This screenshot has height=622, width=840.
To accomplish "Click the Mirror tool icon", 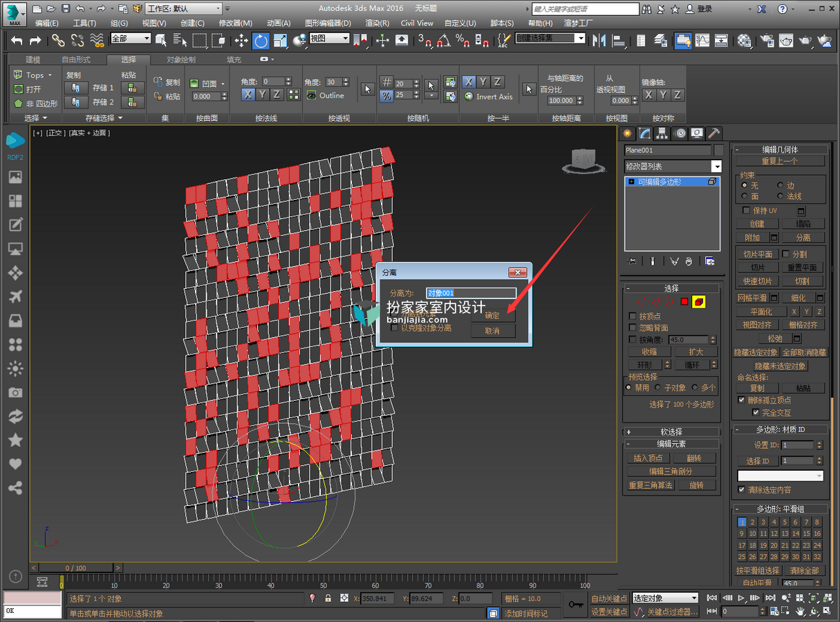I will (599, 41).
